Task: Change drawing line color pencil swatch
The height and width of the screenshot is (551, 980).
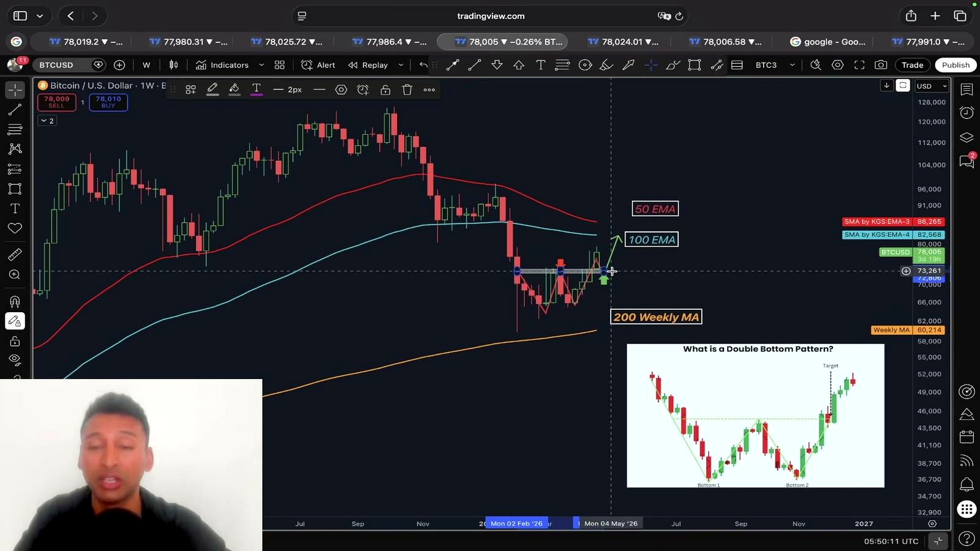Action: point(213,90)
